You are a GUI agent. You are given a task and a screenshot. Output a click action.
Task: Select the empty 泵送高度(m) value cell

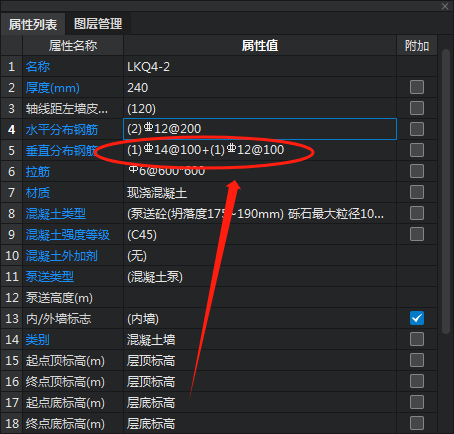tap(260, 297)
